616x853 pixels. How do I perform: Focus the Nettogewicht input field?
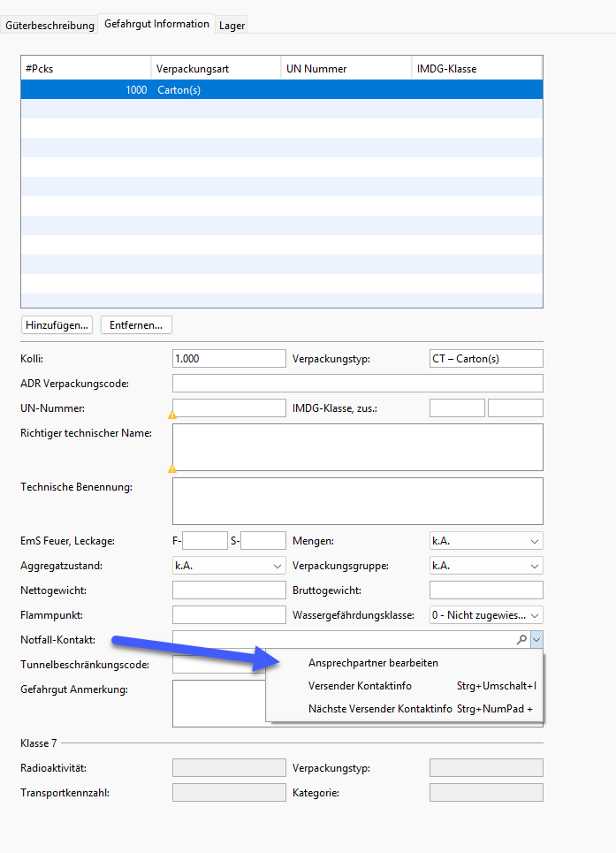(229, 590)
